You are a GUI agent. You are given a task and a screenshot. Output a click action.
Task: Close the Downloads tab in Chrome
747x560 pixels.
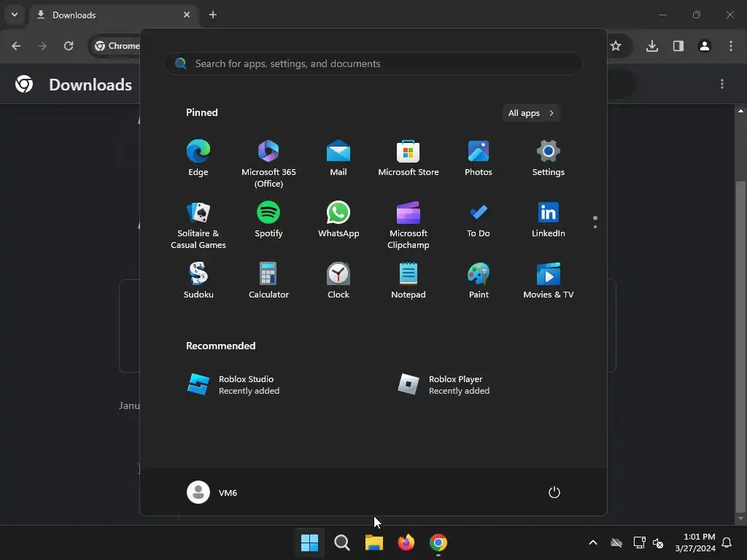(x=187, y=15)
